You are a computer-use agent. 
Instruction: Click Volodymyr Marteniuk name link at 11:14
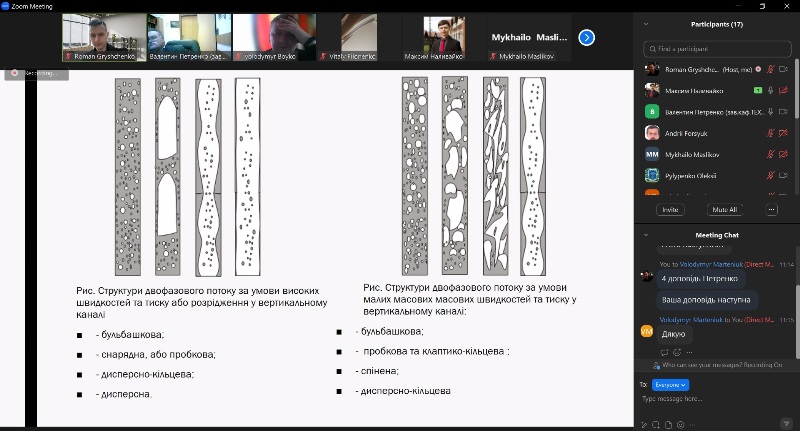pyautogui.click(x=711, y=264)
